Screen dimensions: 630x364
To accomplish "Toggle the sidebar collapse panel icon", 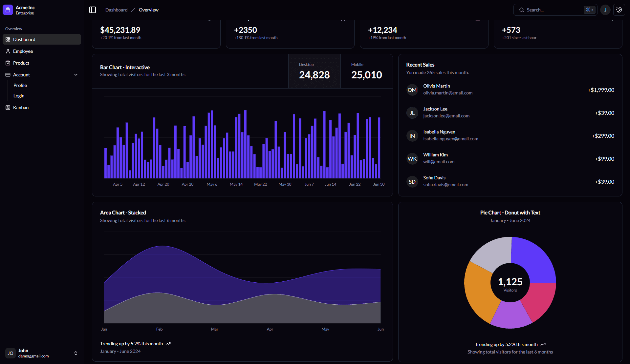I will coord(93,10).
